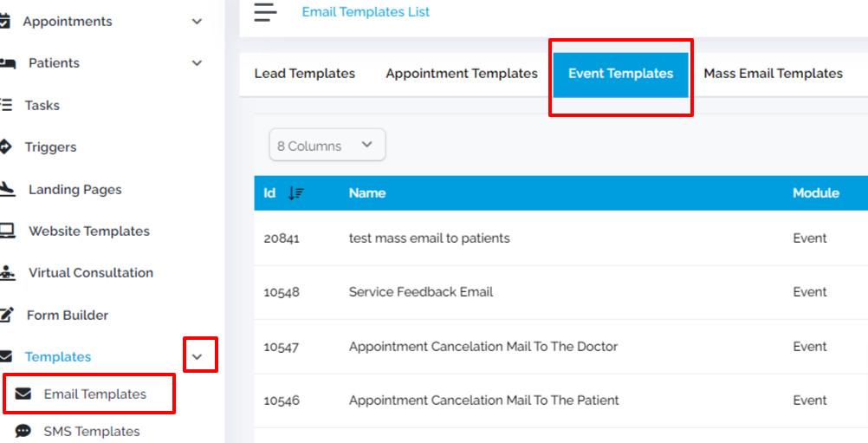The image size is (868, 443).
Task: Click the SMS Templates chat bubble icon
Action: 23,431
